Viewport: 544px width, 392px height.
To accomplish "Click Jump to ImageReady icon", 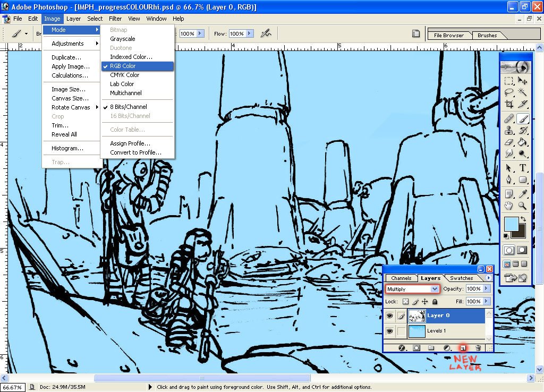I will point(515,277).
